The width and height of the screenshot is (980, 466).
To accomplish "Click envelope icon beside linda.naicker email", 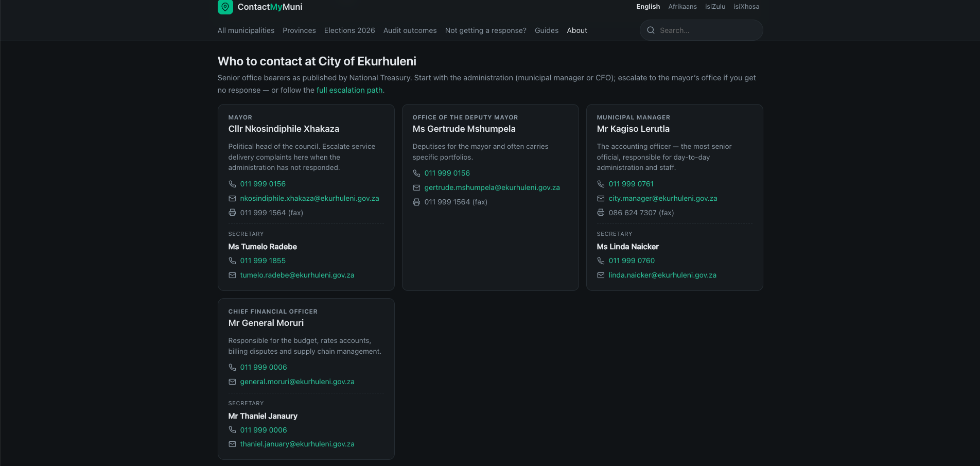I will pyautogui.click(x=601, y=275).
